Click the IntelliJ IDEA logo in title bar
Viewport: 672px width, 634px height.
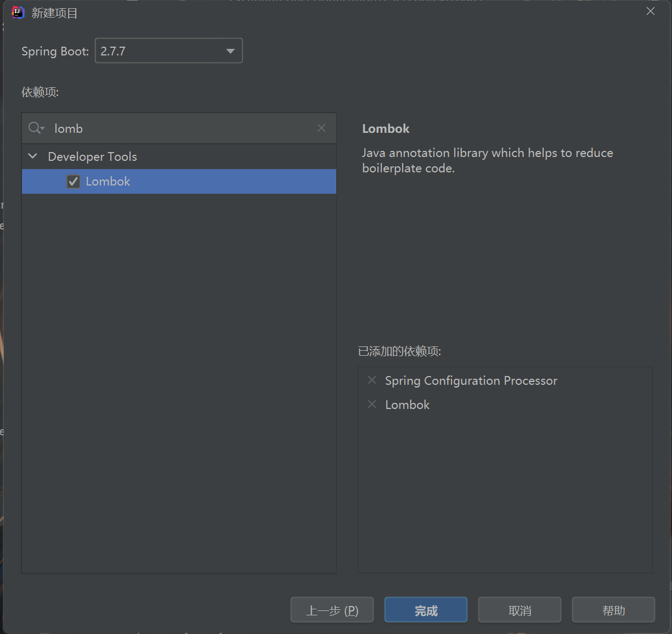(x=18, y=13)
